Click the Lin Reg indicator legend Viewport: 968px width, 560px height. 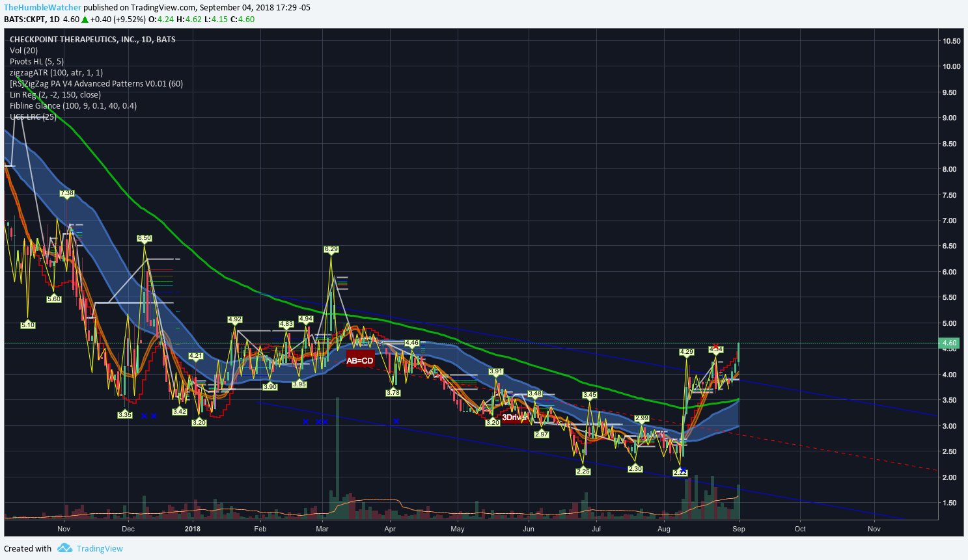pyautogui.click(x=55, y=94)
